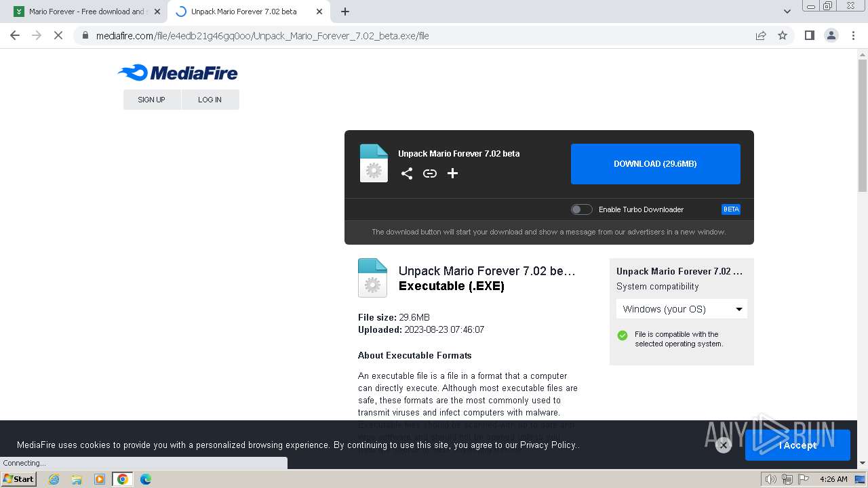Click the file icon in dark download box
868x488 pixels.
374,163
